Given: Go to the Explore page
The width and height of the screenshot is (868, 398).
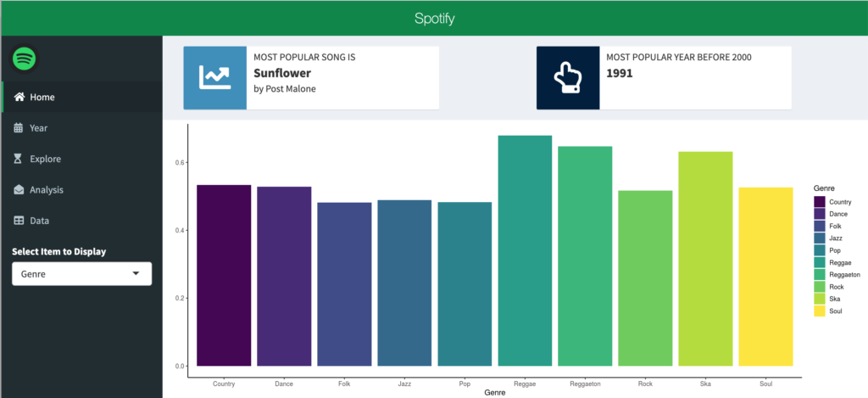Looking at the screenshot, I should [46, 159].
